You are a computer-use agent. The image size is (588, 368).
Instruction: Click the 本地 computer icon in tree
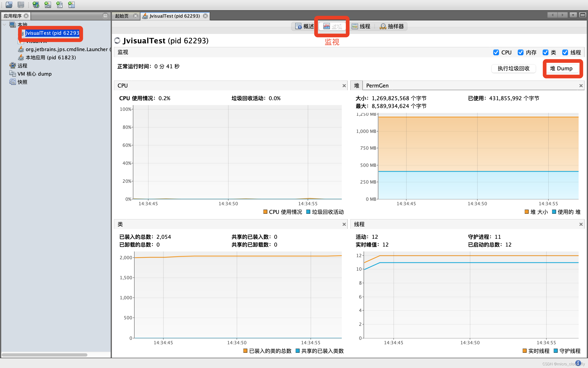[x=12, y=24]
